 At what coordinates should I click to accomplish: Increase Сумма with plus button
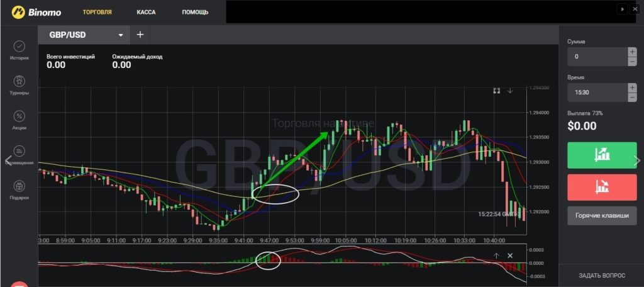[x=632, y=52]
